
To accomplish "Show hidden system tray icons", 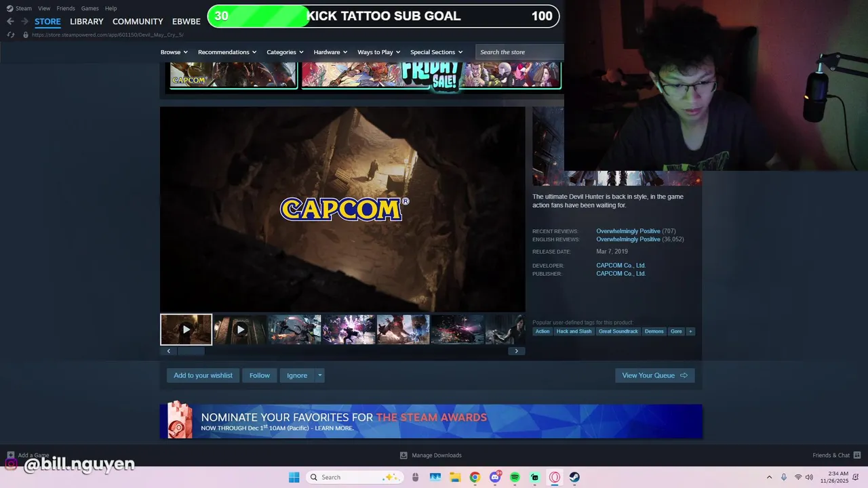I will tap(769, 477).
